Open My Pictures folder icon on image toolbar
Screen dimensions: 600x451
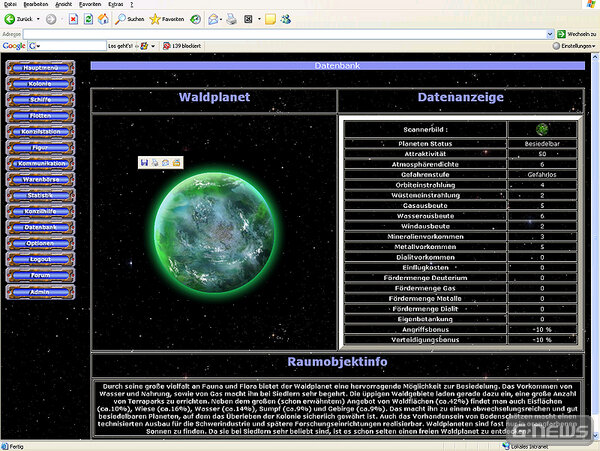click(176, 163)
